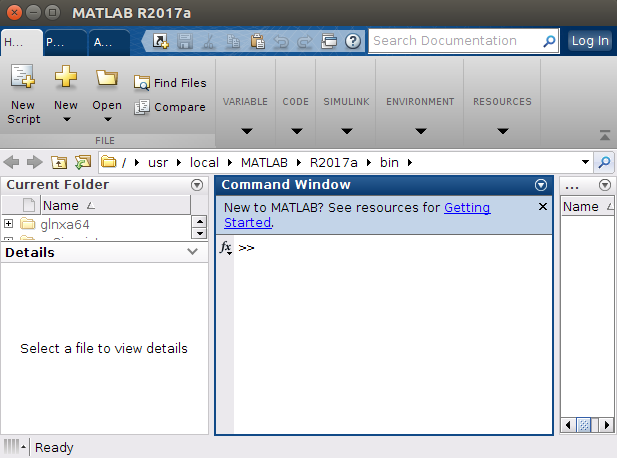Click the file type icon column header

coord(29,205)
